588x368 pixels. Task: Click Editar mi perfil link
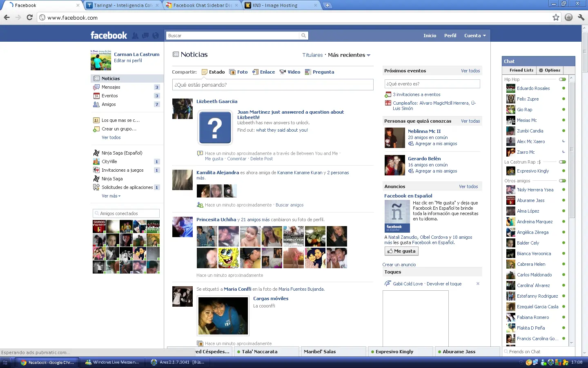click(x=128, y=61)
